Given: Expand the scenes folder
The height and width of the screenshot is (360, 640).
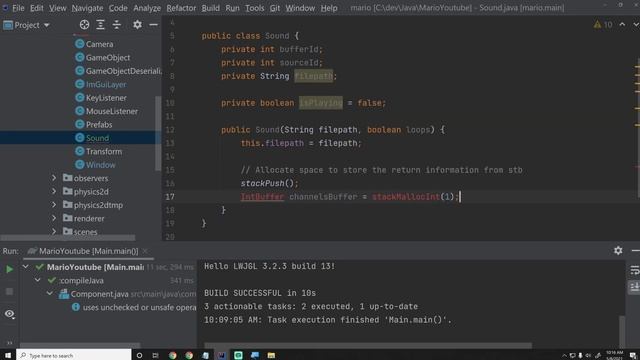Looking at the screenshot, I should point(54,231).
